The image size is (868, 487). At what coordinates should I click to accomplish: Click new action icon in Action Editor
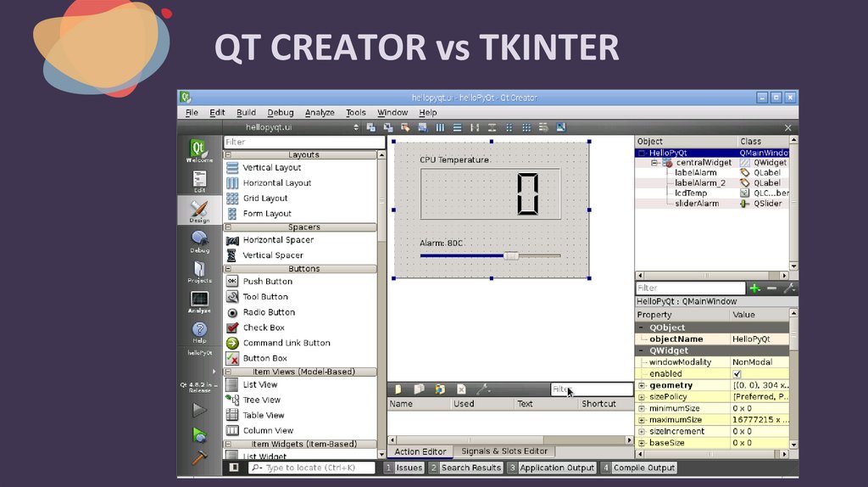(398, 389)
